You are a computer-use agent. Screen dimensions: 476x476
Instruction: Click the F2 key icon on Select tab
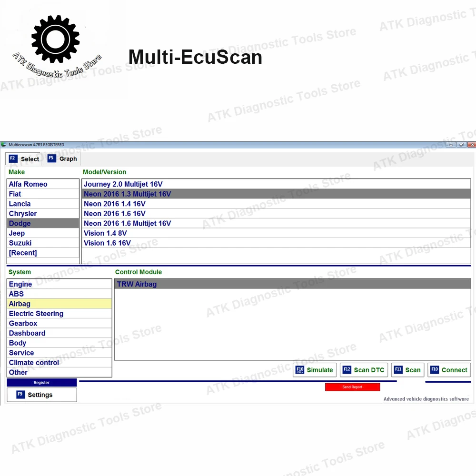[x=12, y=159]
